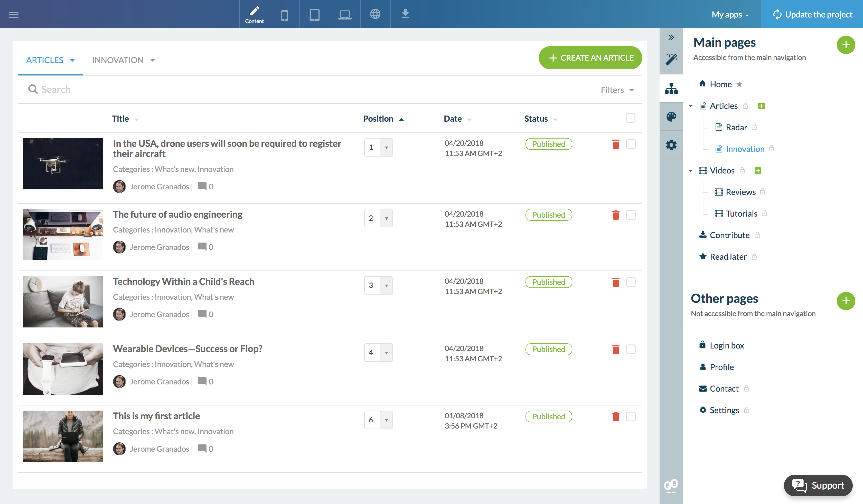Image resolution: width=863 pixels, height=504 pixels.
Task: Click the article search field
Action: [171, 90]
